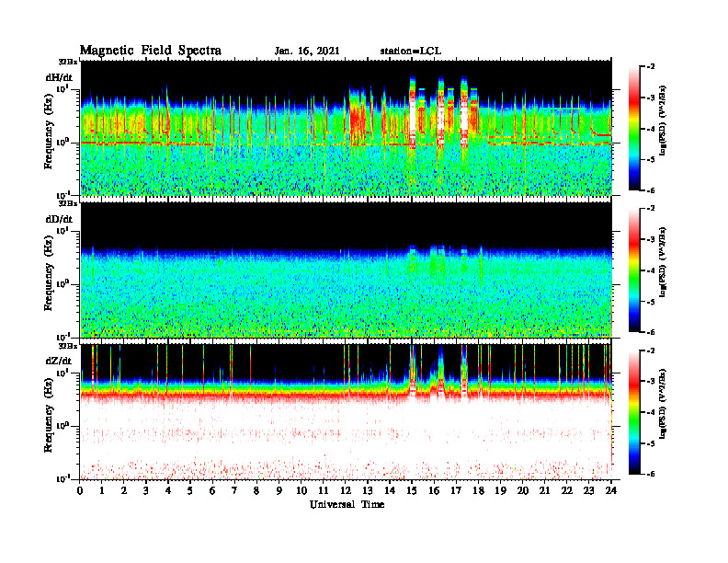This screenshot has width=728, height=563.
Task: Click the 32Hz label atop dH/dt panel
Action: 68,62
